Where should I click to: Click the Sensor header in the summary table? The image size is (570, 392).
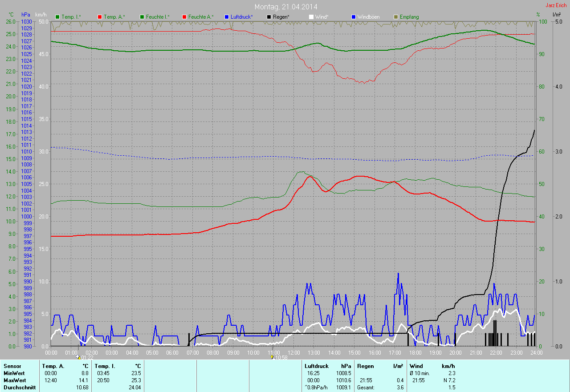[12, 366]
